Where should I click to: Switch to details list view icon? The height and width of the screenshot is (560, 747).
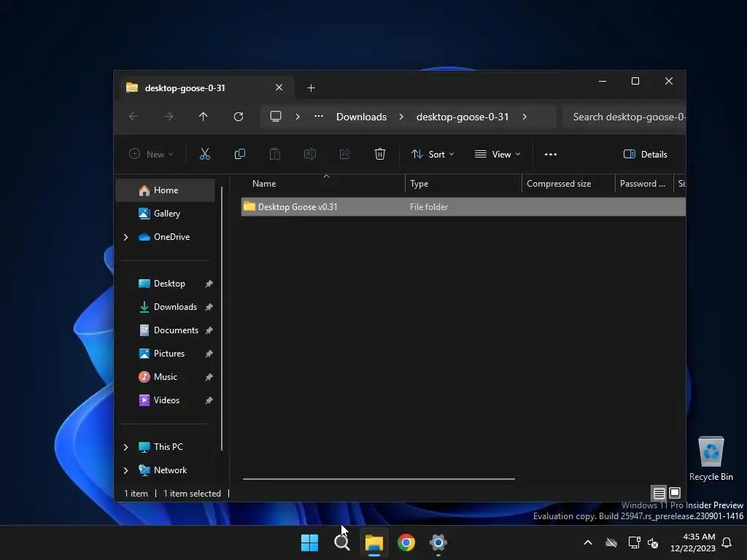pyautogui.click(x=659, y=493)
